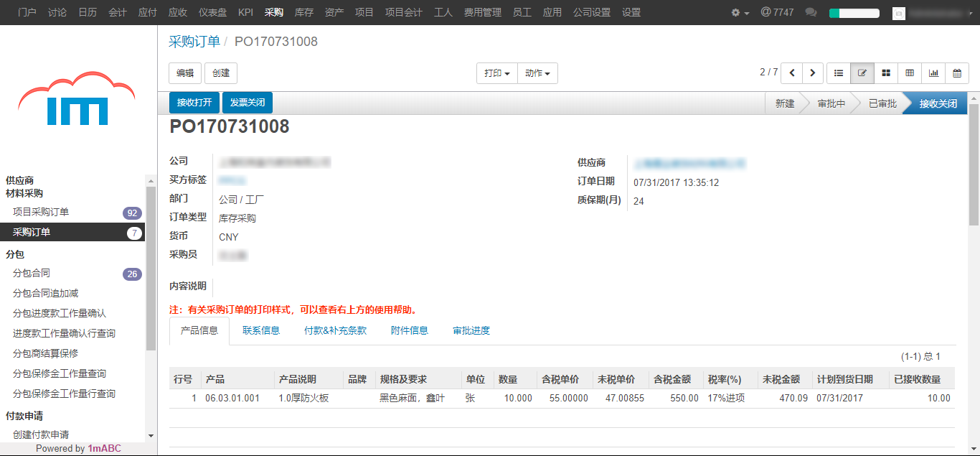Screen dimensions: 980x456
Task: Switch to the 审批进度 tab
Action: [471, 331]
